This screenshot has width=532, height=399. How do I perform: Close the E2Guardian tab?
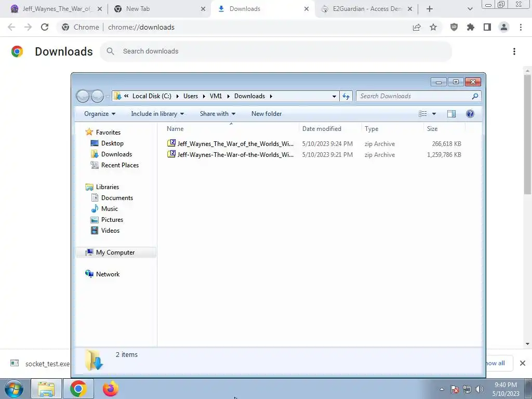(410, 9)
